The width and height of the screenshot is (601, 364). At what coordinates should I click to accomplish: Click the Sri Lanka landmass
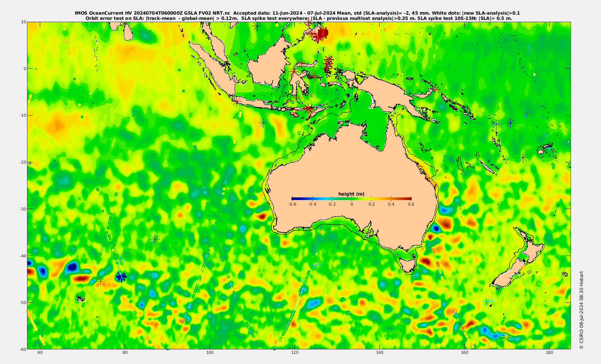coord(128,33)
